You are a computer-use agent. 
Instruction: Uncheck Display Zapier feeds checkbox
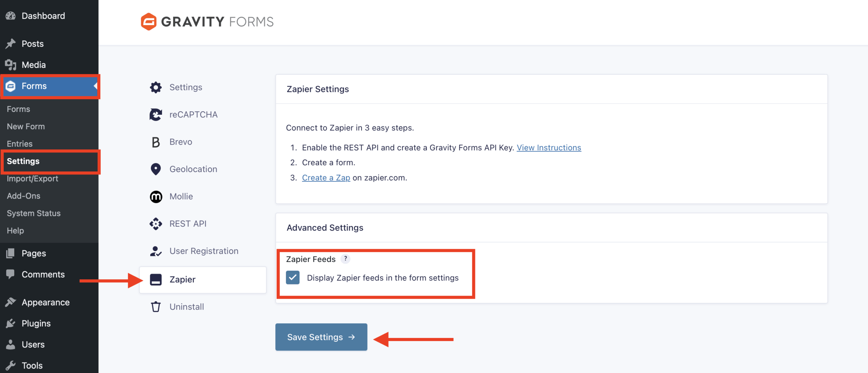click(x=293, y=278)
